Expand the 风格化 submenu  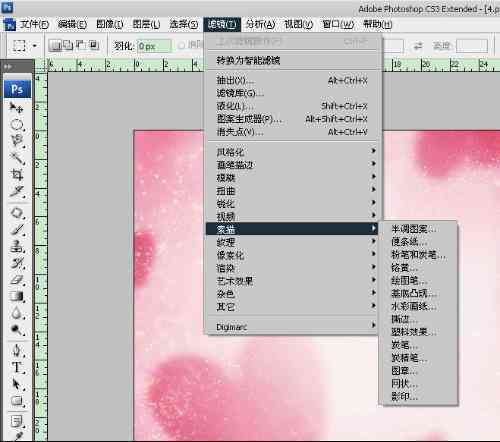292,152
